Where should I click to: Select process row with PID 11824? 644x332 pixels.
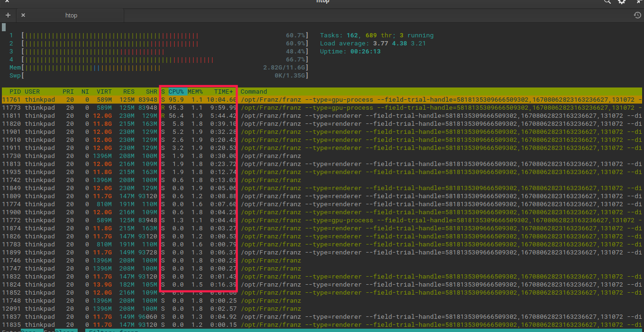(322, 285)
